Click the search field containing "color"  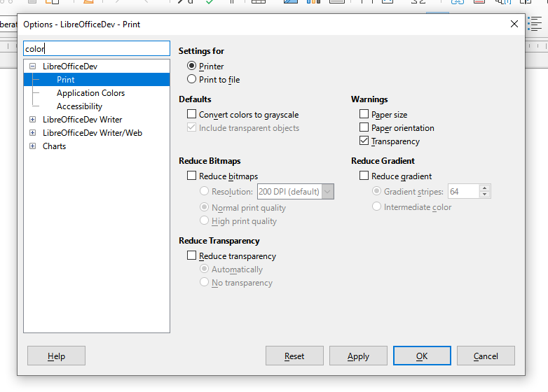point(97,48)
